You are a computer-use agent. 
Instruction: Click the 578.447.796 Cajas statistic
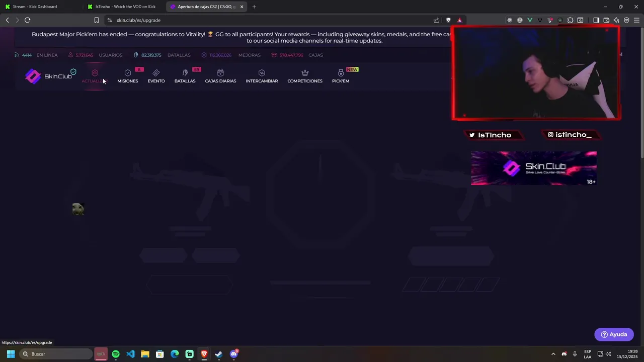297,55
